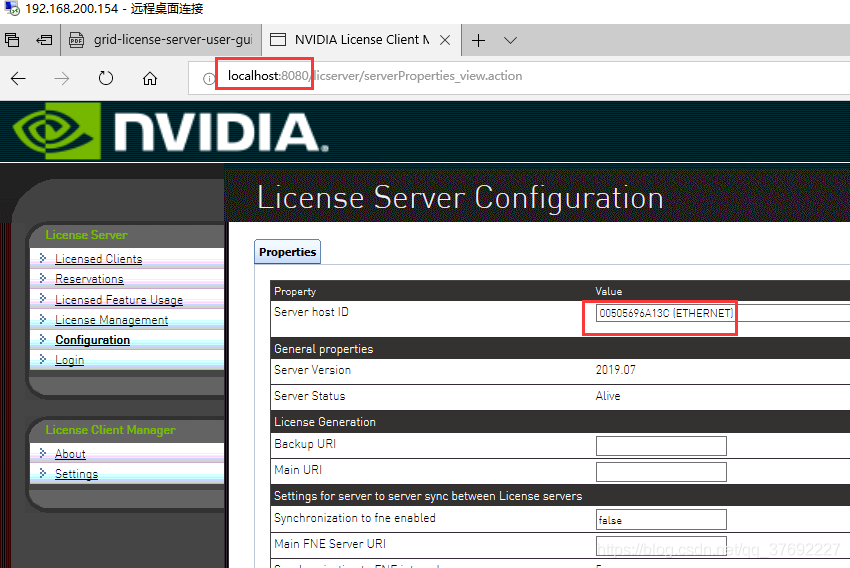Click the Backup URI input field
This screenshot has height=568, width=850.
tap(661, 446)
